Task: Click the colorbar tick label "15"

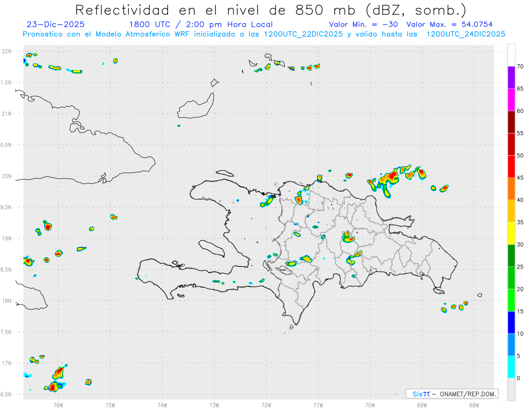Action: pyautogui.click(x=520, y=311)
